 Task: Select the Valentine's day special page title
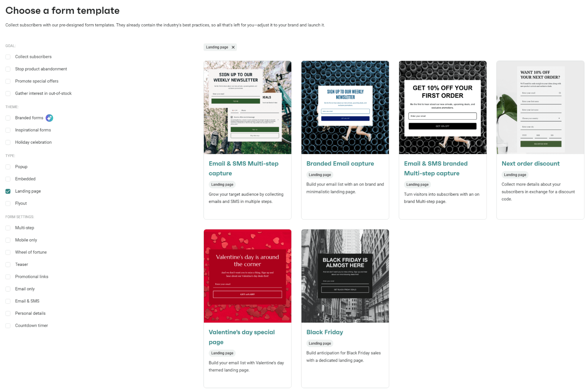[x=241, y=337]
